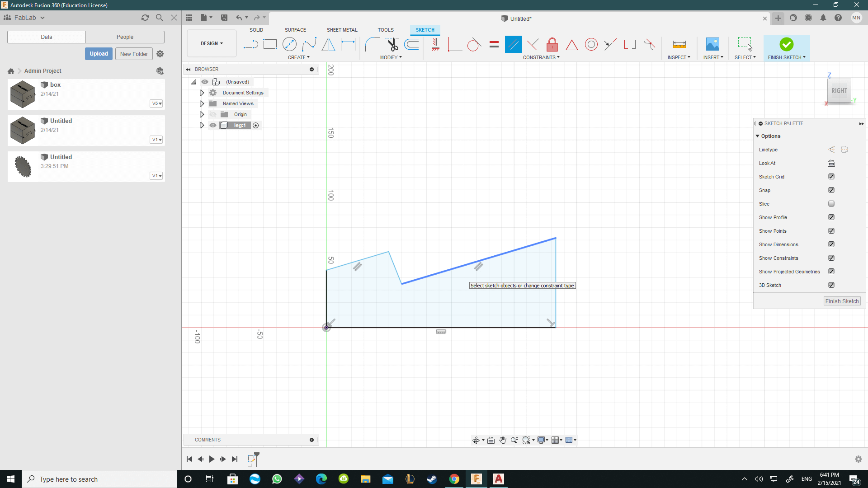Image resolution: width=868 pixels, height=488 pixels.
Task: Select the Spline sketch tool
Action: pyautogui.click(x=309, y=44)
